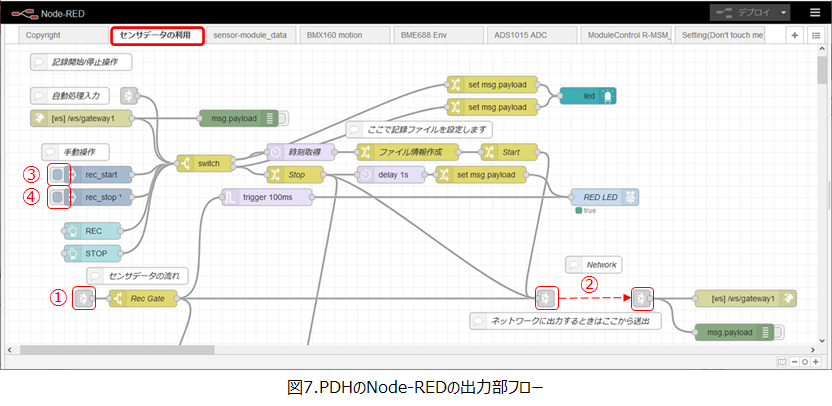Click the switch node icon
Image resolution: width=832 pixels, height=406 pixels.
pos(186,163)
